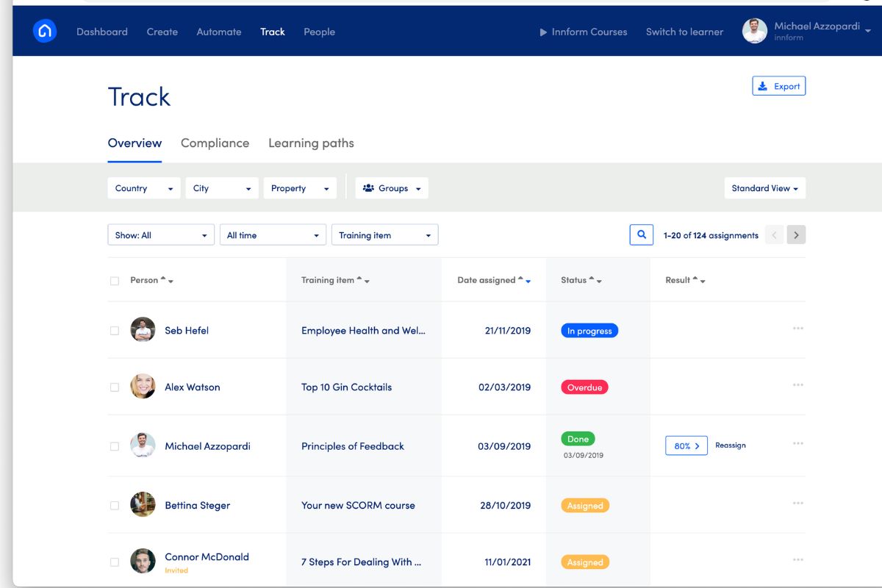The image size is (882, 588).
Task: Open the search magnifier icon button
Action: [x=642, y=235]
